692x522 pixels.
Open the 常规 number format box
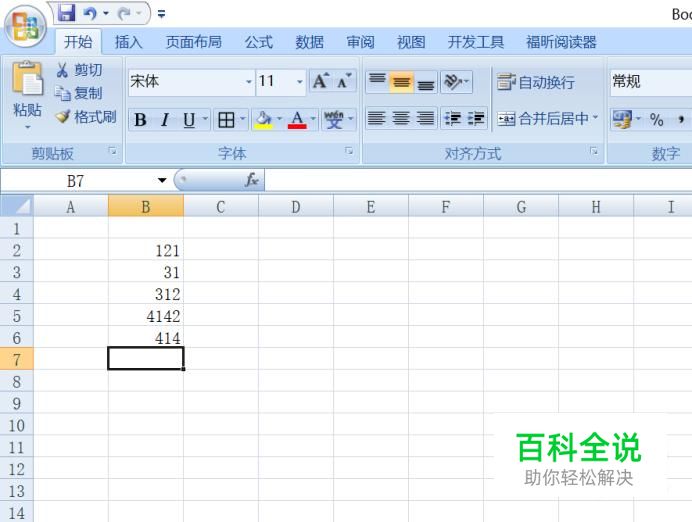[651, 82]
